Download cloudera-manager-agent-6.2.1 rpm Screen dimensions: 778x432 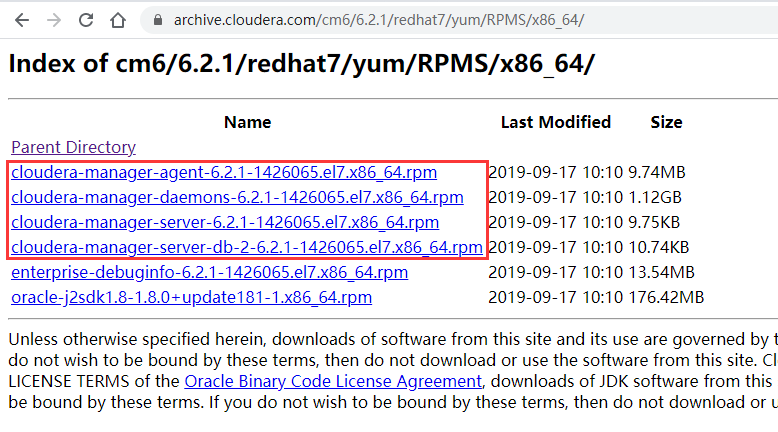(x=224, y=172)
